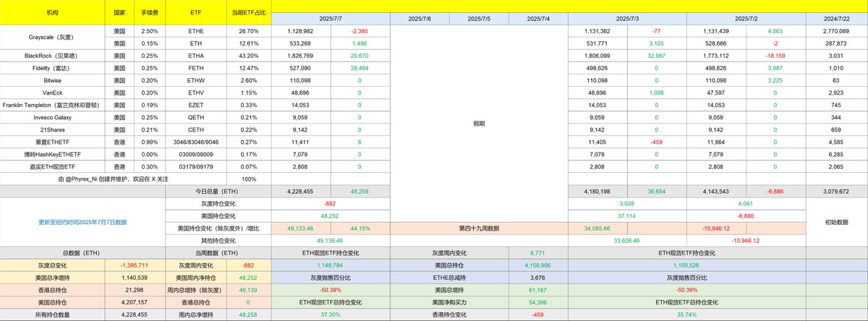Viewport: 868px width, 321px height.
Task: Select the 1,773,112 holdings cell
Action: (715, 55)
